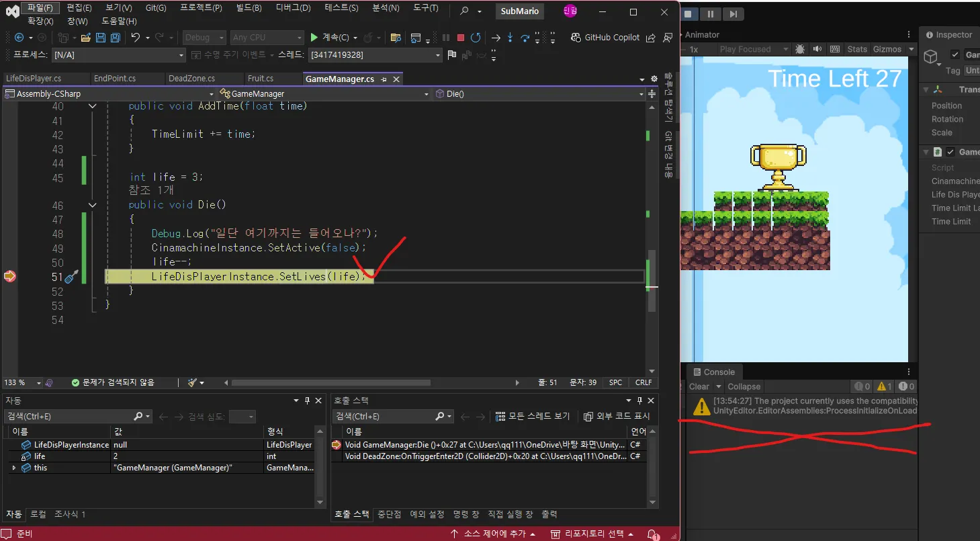Screen dimensions: 980x541
Task: Click 소스 제어에 추가 in status bar
Action: click(494, 534)
